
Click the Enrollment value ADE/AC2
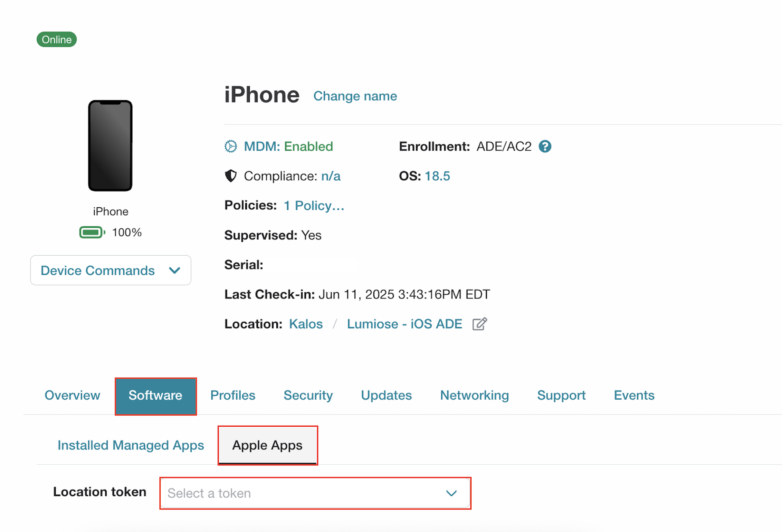coord(504,146)
